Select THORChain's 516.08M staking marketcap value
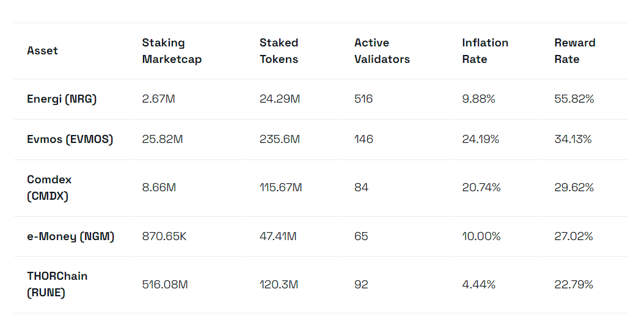Screen dimensions: 644x325 point(164,285)
